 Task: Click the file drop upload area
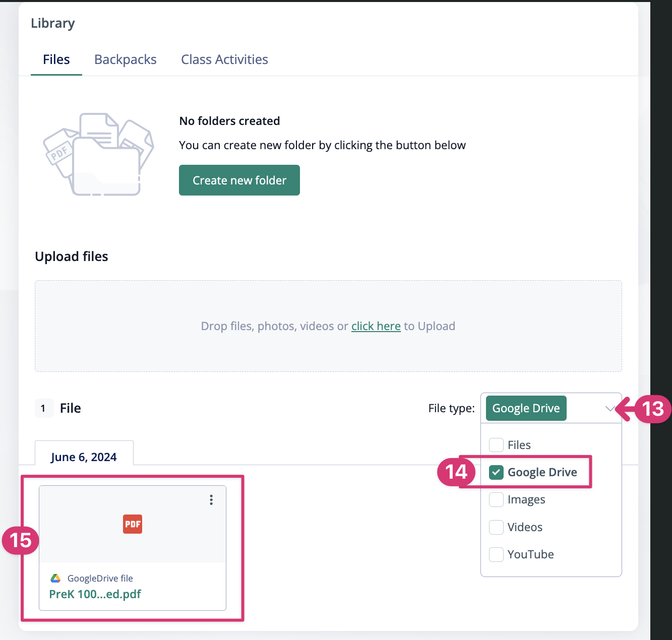click(x=328, y=302)
